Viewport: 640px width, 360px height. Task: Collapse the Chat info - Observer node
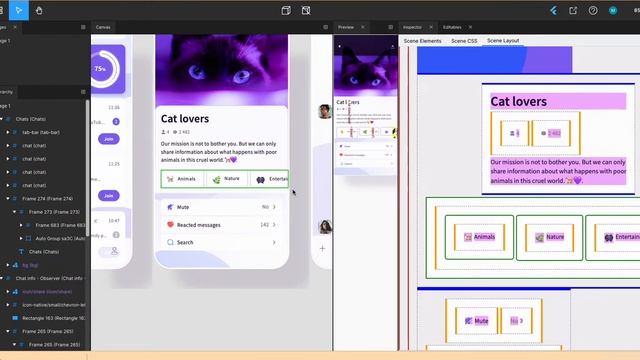pos(2,278)
